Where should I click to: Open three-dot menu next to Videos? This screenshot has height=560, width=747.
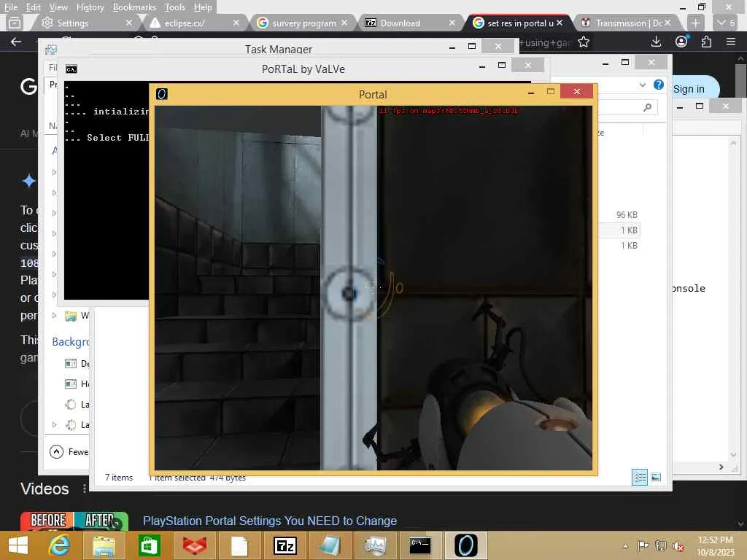click(85, 489)
